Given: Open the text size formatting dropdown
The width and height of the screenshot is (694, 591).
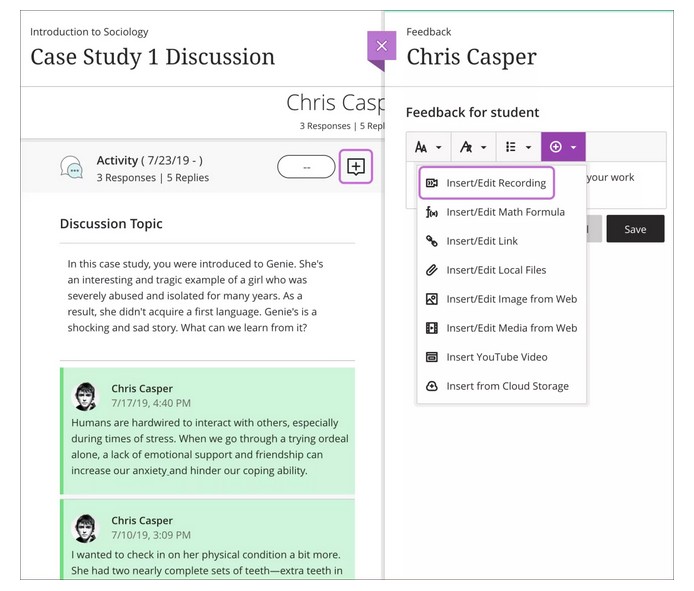Looking at the screenshot, I should (x=428, y=147).
